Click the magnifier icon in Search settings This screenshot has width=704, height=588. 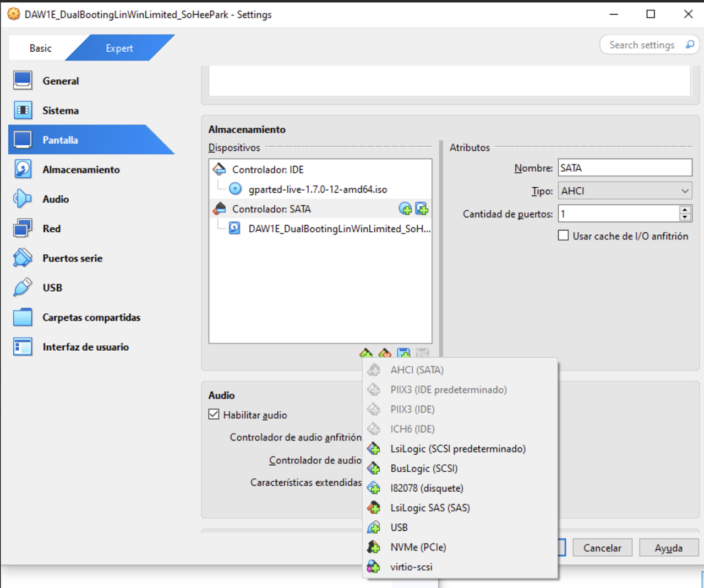(x=690, y=45)
